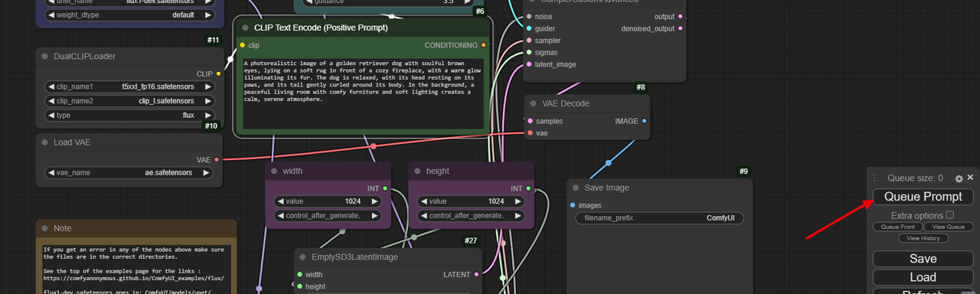Screen dimensions: 980x294
Task: Click left arrow on vae_name widget
Action: pos(51,173)
